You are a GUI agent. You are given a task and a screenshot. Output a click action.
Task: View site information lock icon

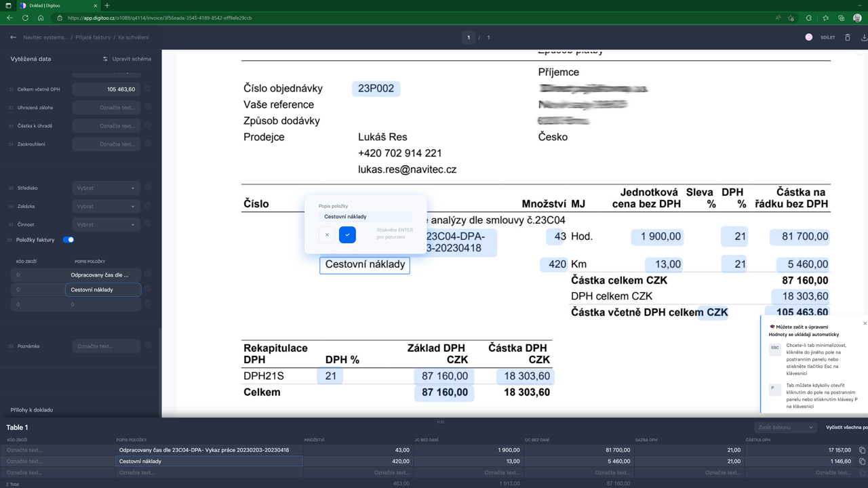60,18
